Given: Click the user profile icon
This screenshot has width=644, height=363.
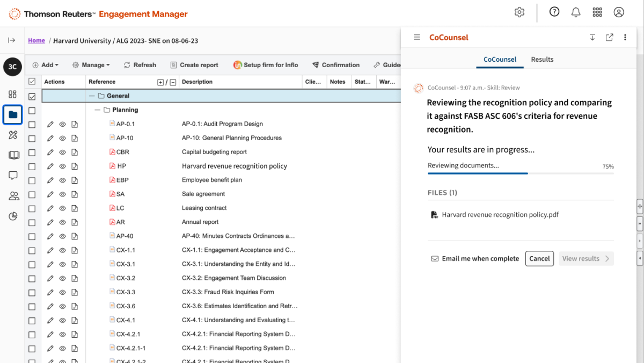Looking at the screenshot, I should point(619,12).
